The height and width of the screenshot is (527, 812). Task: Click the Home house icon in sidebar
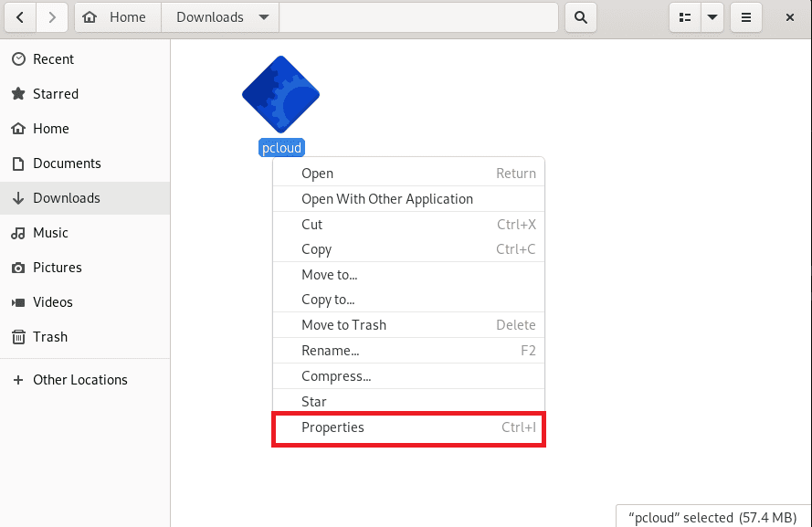click(18, 129)
